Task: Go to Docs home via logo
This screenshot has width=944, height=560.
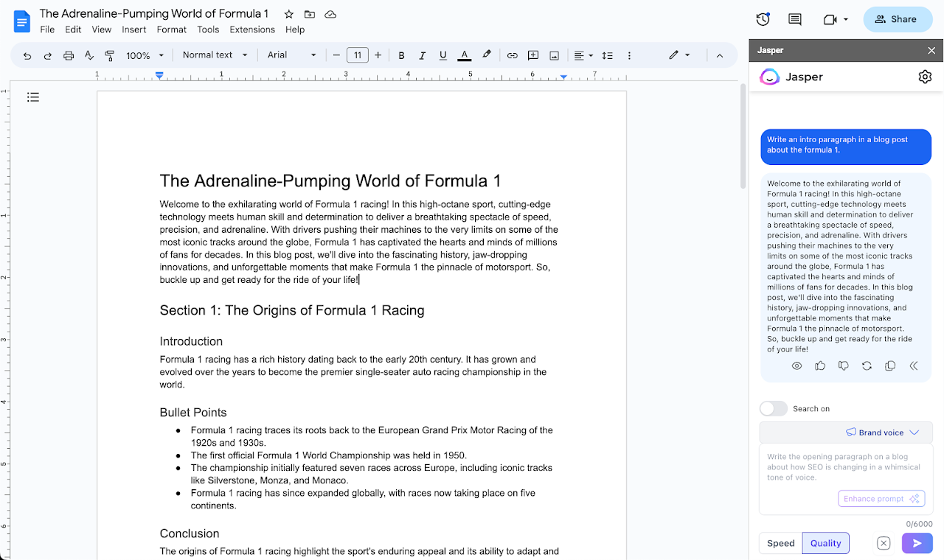Action: (21, 21)
